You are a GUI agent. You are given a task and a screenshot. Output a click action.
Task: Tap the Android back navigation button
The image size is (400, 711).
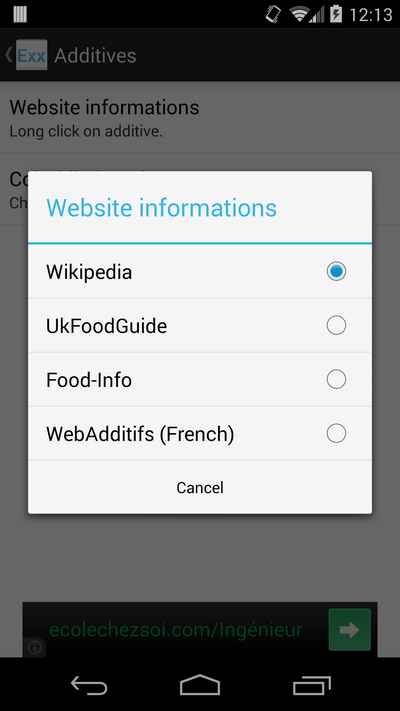pyautogui.click(x=88, y=685)
